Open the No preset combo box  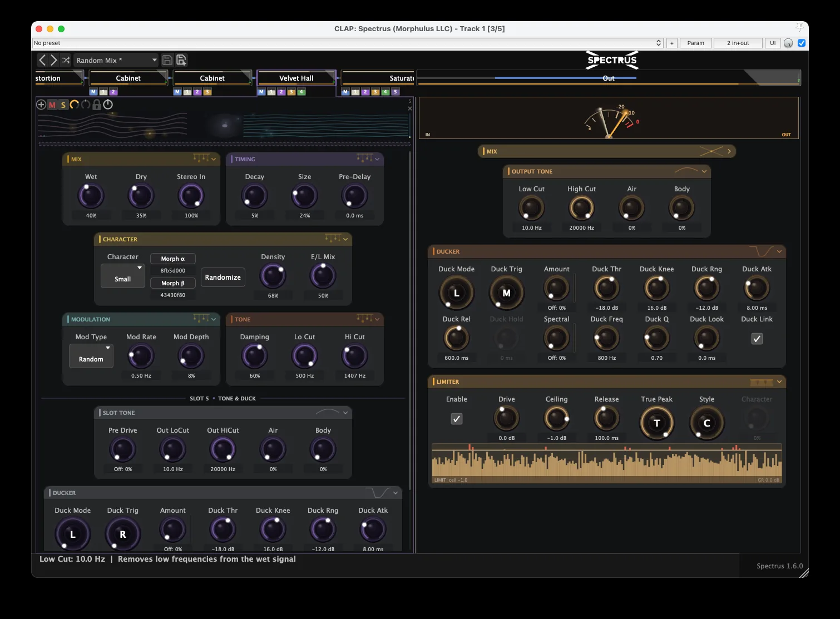pos(348,43)
